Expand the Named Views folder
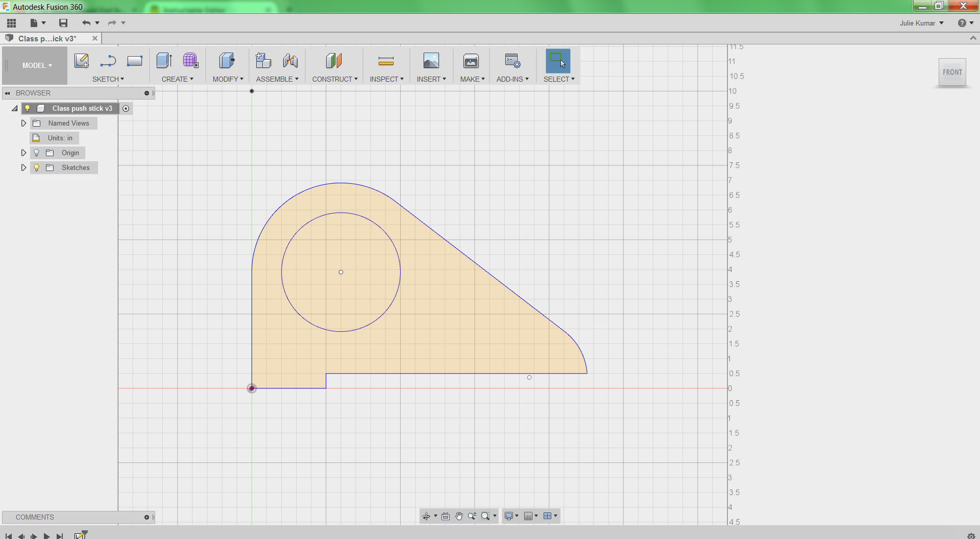 [23, 123]
